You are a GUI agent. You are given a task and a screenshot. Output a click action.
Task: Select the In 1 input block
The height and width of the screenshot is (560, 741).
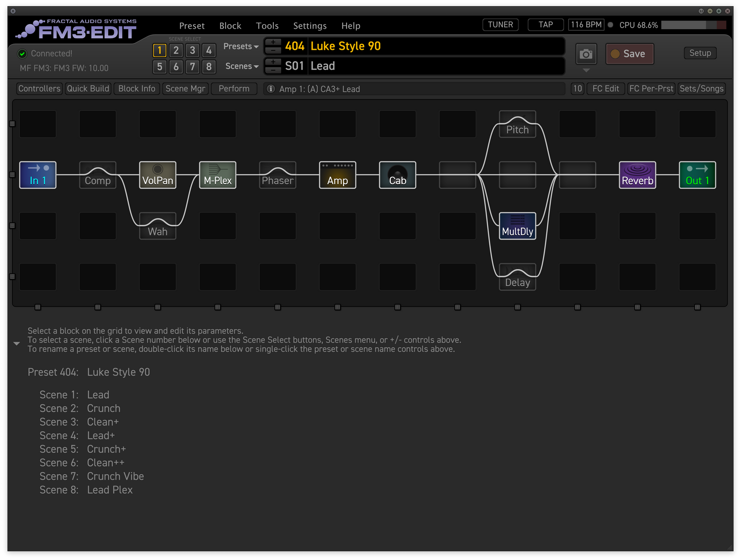click(37, 175)
